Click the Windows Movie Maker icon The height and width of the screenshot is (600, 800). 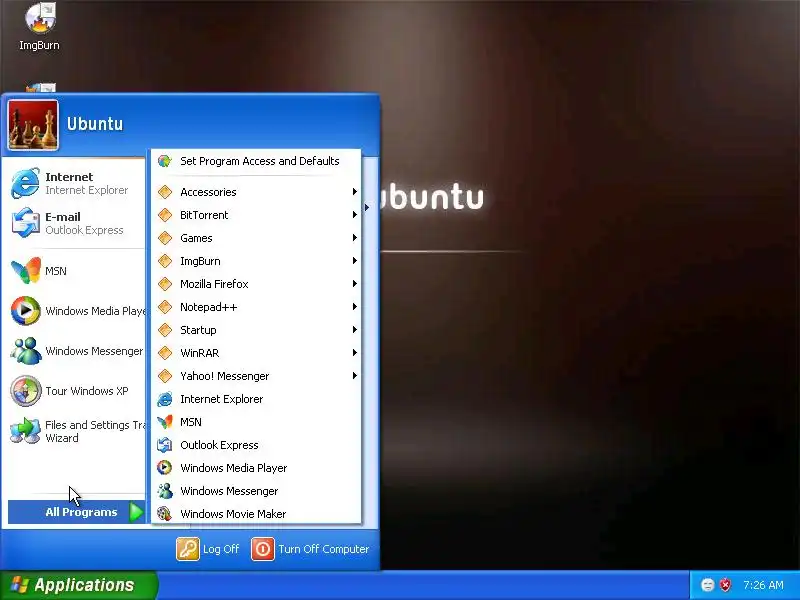(x=165, y=514)
